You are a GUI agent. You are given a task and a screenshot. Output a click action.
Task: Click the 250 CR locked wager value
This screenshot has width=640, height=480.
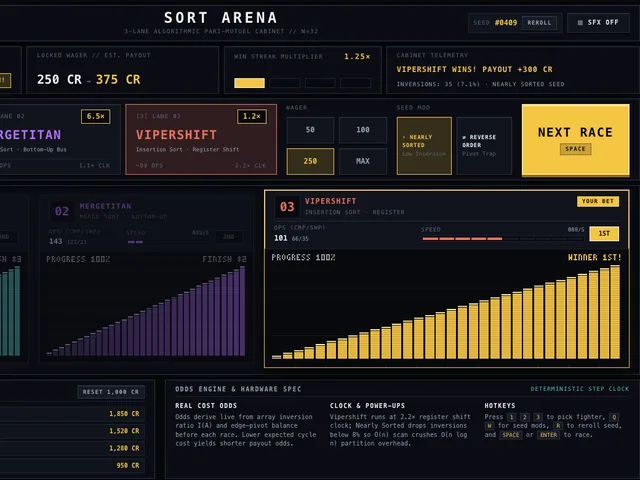point(59,80)
